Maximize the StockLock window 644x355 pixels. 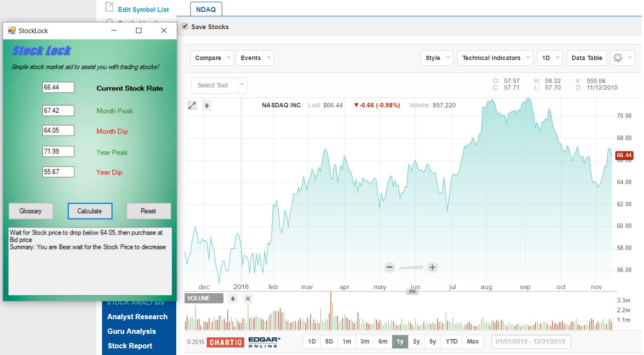pos(139,30)
